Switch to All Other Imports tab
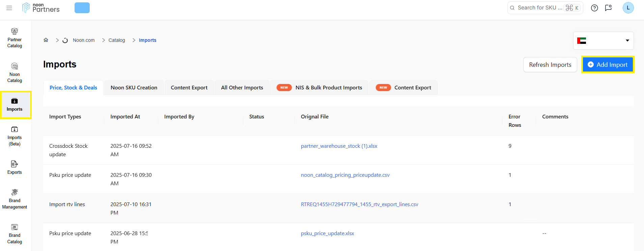Image resolution: width=644 pixels, height=251 pixels. click(242, 87)
